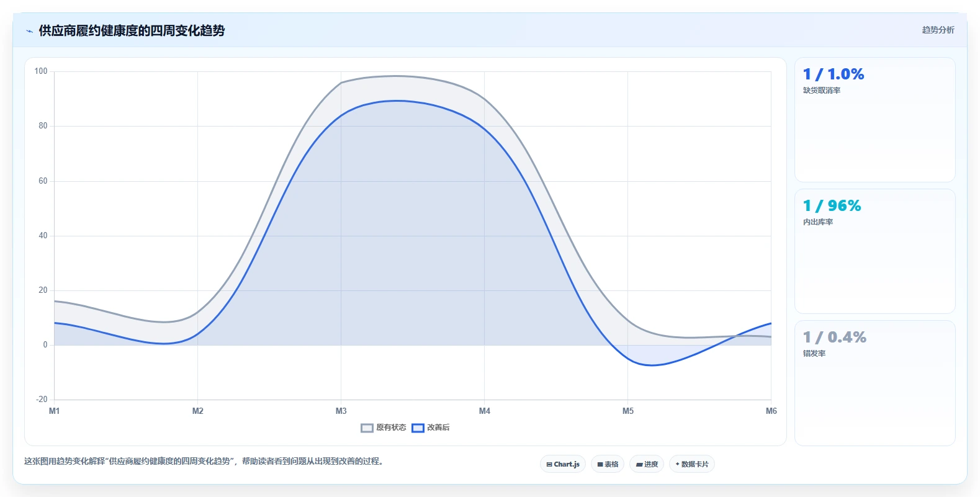The height and width of the screenshot is (497, 980).
Task: Click the M6 axis label
Action: [x=771, y=411]
